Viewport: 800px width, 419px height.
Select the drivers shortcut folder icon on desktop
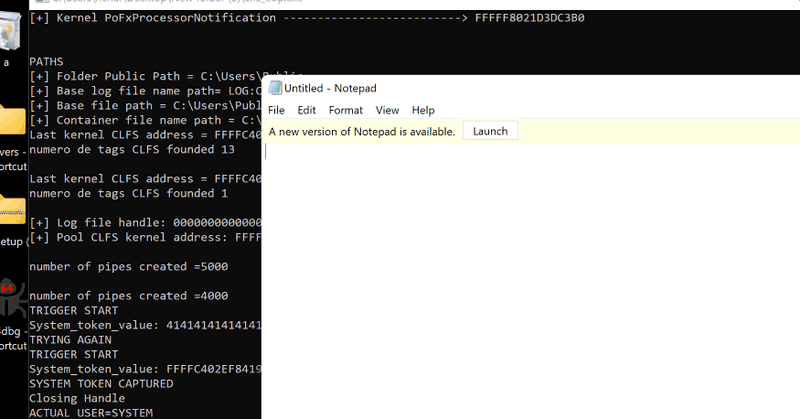pyautogui.click(x=12, y=120)
